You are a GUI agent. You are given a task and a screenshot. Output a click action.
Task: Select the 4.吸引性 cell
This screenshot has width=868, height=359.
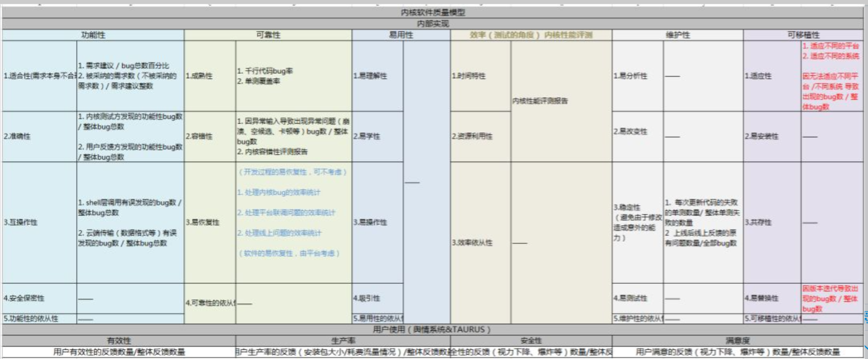pos(378,298)
